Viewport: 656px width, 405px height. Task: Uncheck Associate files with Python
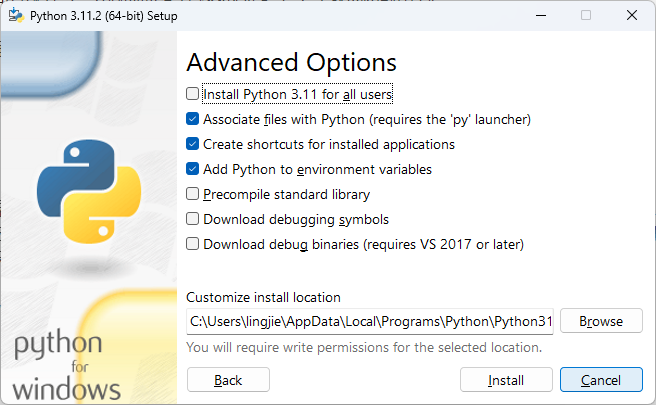193,119
